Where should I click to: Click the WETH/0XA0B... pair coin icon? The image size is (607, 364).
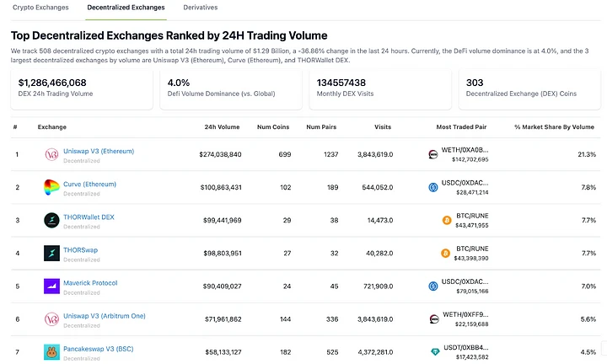point(433,154)
